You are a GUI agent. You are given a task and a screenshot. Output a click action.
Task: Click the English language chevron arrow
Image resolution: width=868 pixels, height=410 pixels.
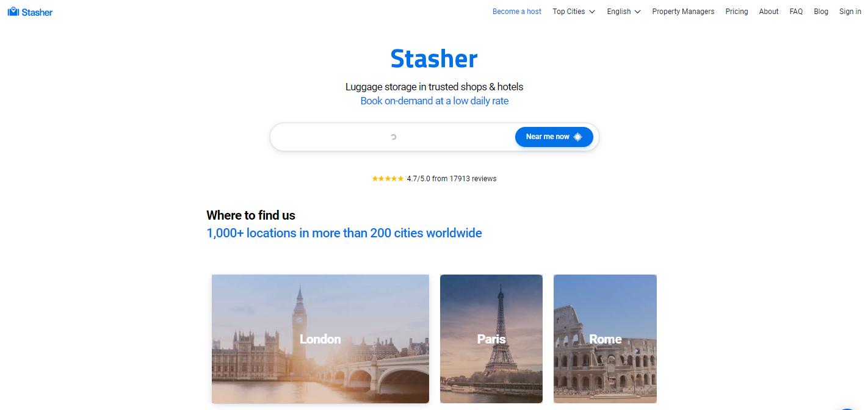click(638, 12)
